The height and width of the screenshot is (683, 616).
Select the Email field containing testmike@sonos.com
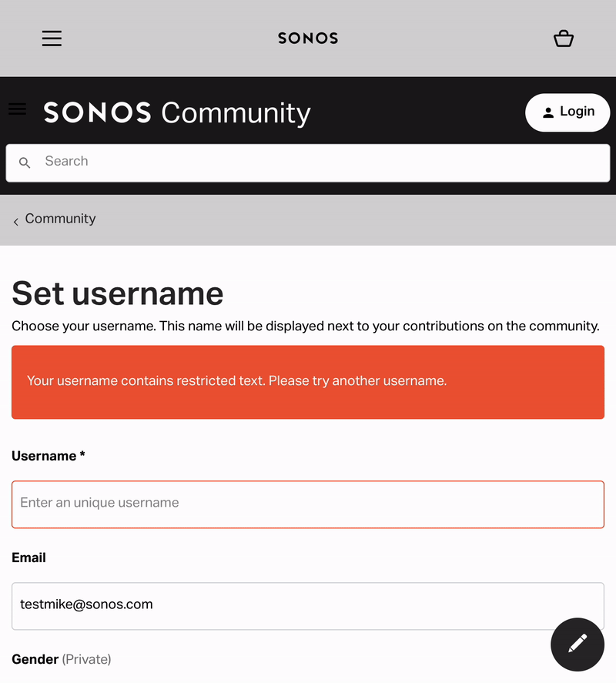pos(308,605)
